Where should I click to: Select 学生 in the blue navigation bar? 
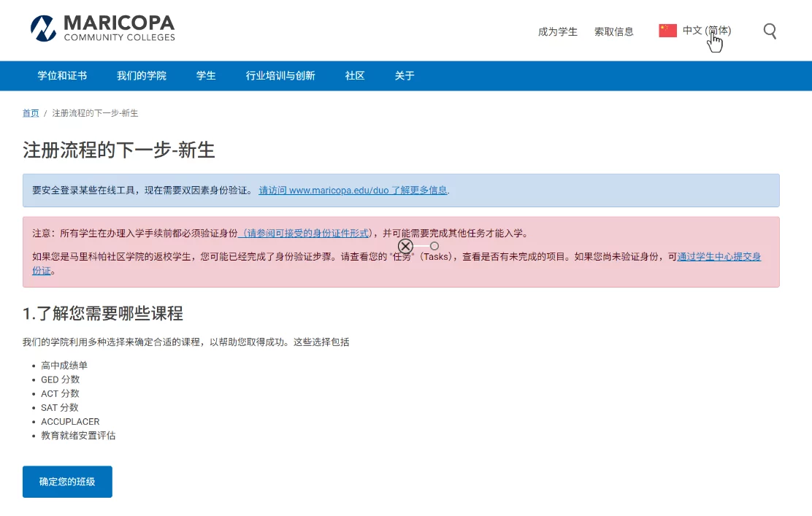(x=206, y=76)
